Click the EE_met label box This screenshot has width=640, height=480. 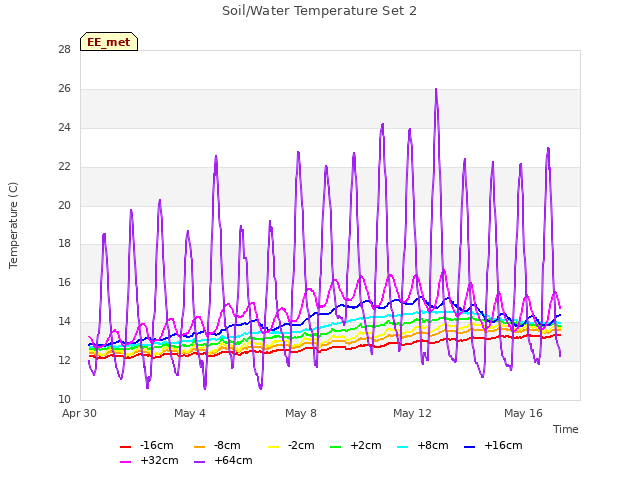click(109, 42)
